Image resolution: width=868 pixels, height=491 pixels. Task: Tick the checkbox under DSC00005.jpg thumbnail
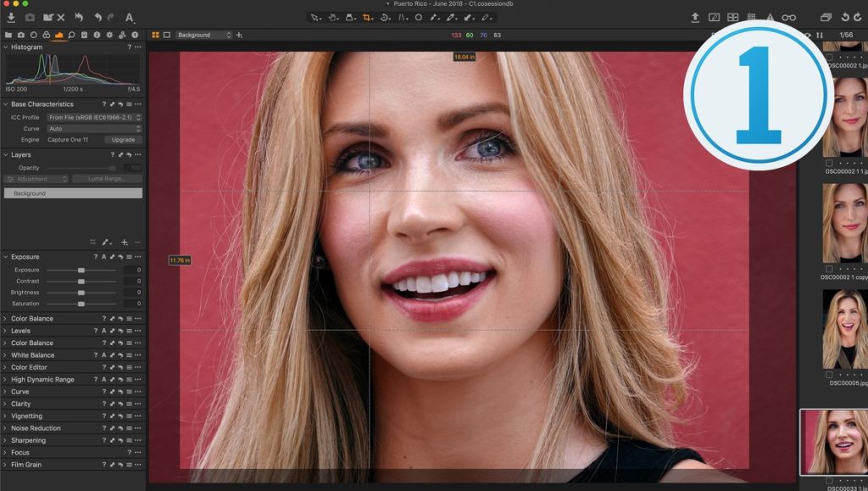click(829, 375)
